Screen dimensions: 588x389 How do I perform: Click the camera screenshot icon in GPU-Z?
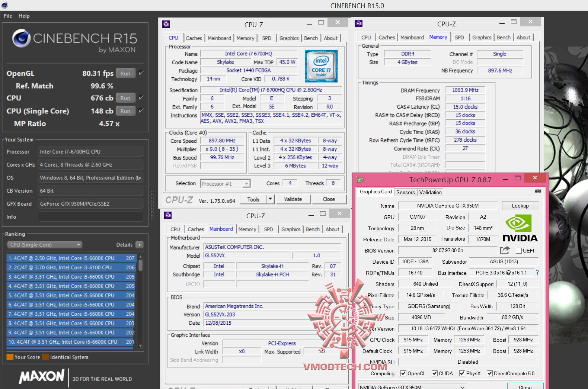538,191
